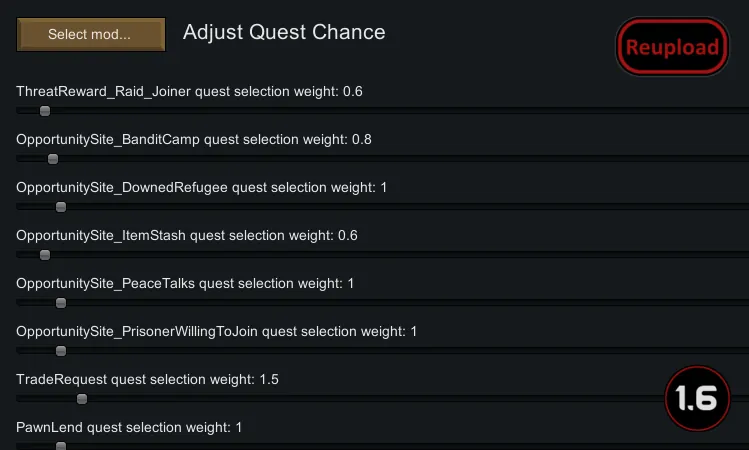
Task: Select the PawnLend quest weight label
Action: coord(129,427)
